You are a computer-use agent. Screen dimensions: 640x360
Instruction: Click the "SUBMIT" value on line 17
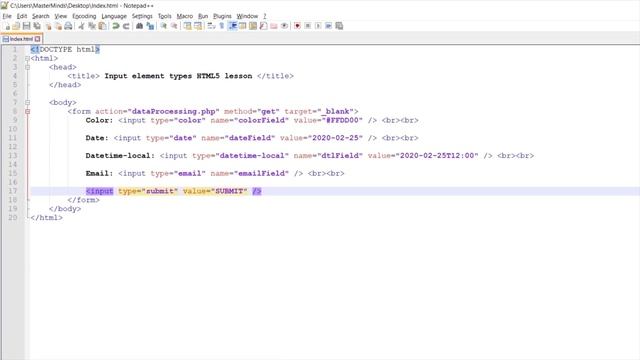(x=229, y=191)
